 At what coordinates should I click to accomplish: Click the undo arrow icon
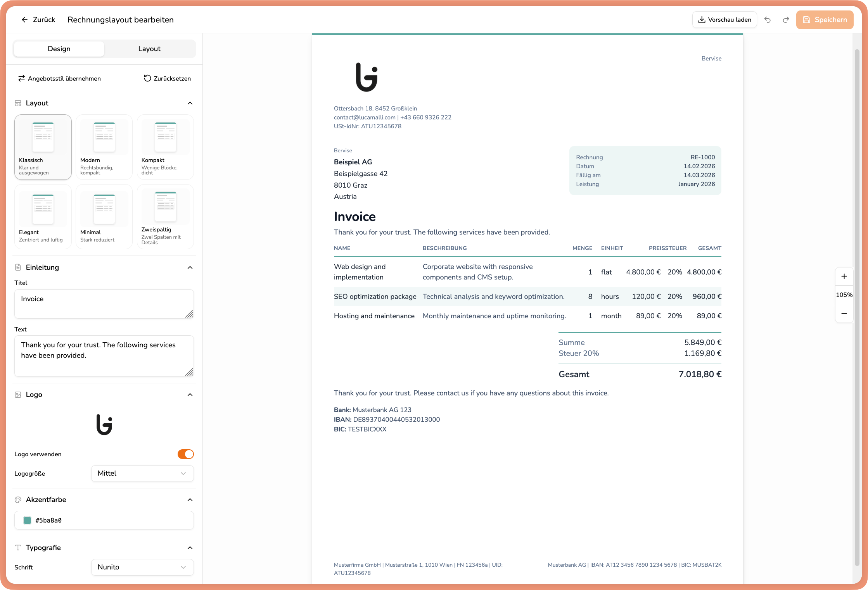(768, 19)
